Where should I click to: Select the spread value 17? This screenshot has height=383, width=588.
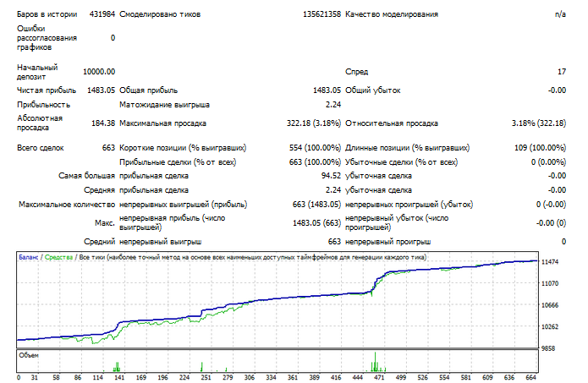(562, 72)
